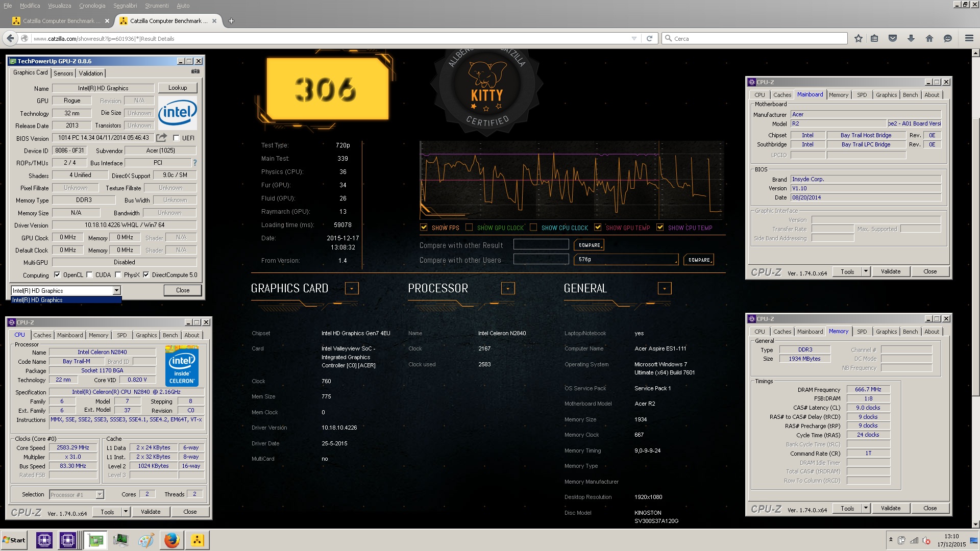The image size is (980, 551).
Task: Reload the Catzilla page
Action: pyautogui.click(x=649, y=38)
